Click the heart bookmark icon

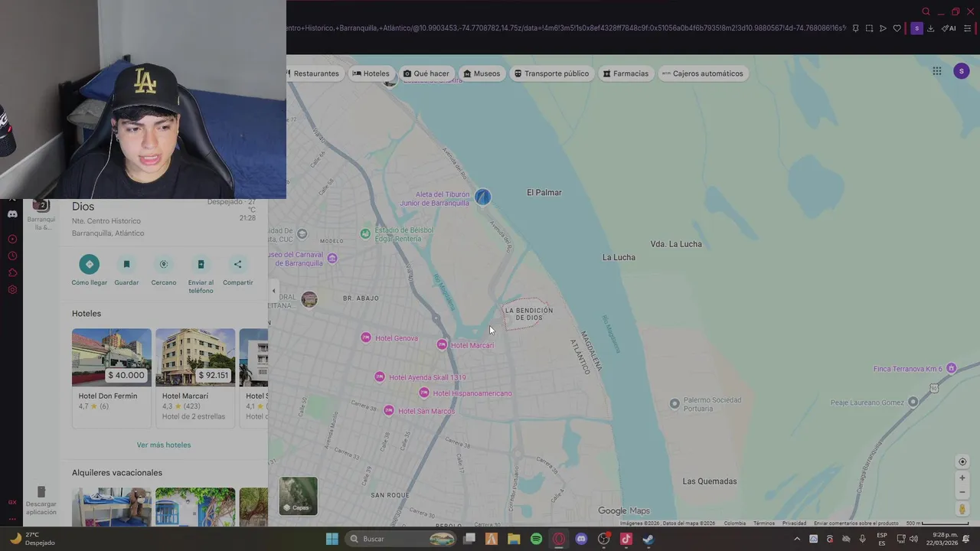[897, 28]
